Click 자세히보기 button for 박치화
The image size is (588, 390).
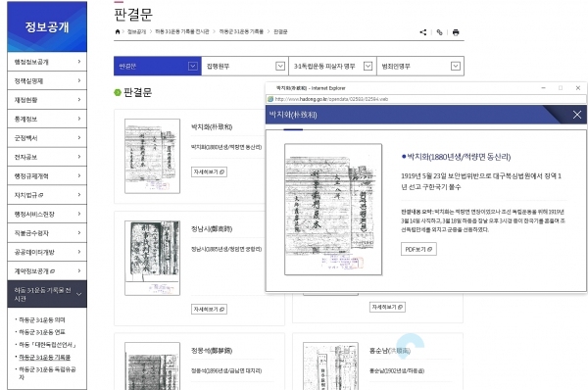coord(209,171)
